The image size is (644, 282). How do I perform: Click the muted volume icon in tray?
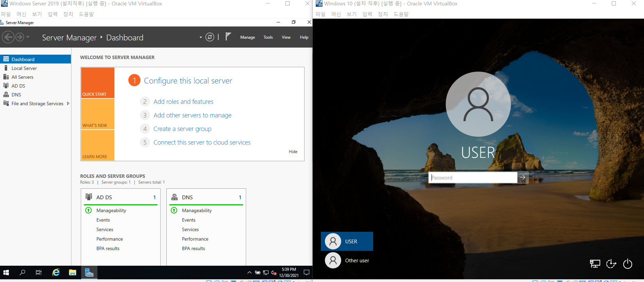[274, 272]
